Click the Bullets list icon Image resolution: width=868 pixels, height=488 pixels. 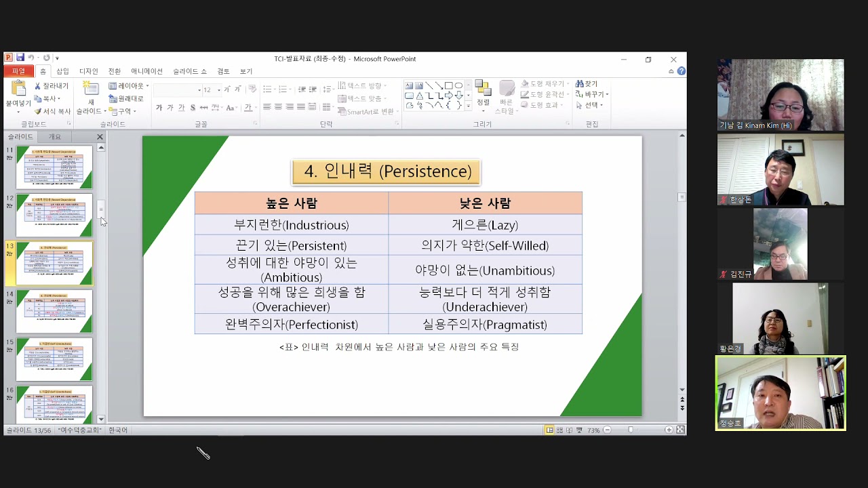point(267,89)
